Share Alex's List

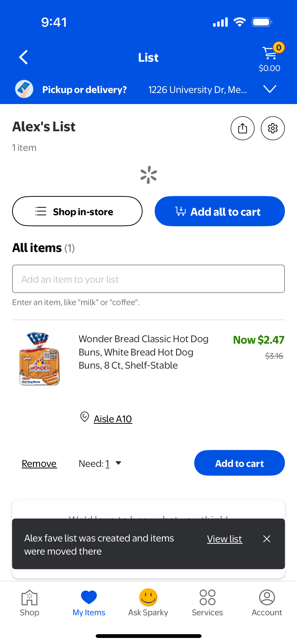242,128
